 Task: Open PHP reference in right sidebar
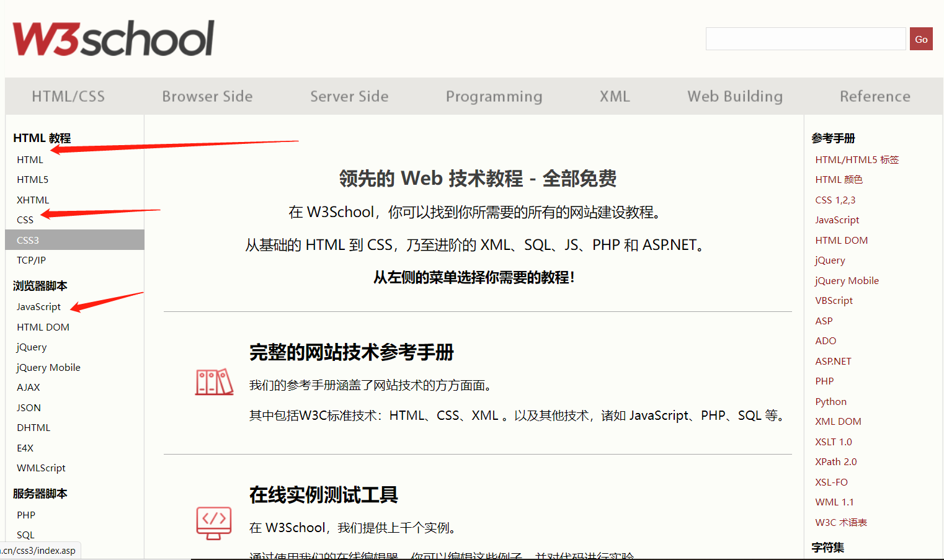point(824,381)
